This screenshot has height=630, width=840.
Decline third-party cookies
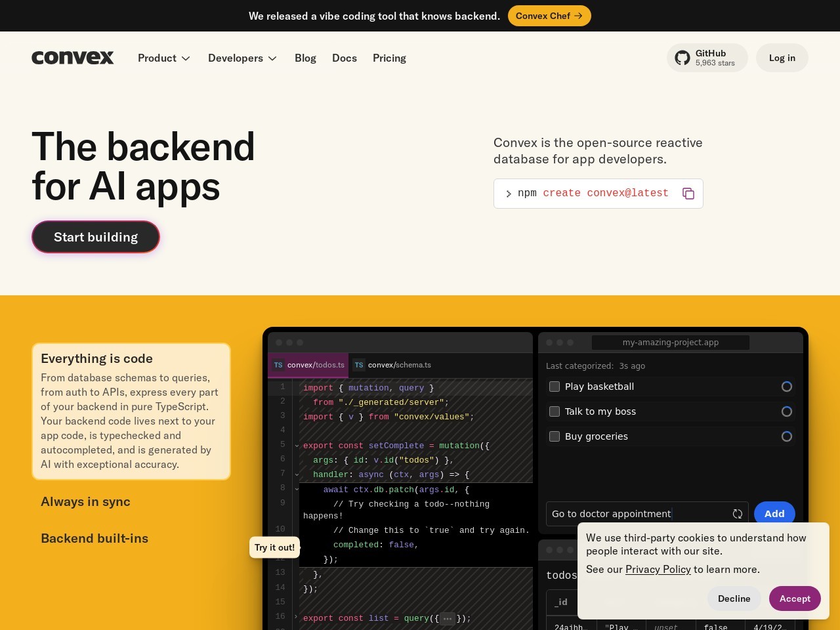pyautogui.click(x=734, y=598)
